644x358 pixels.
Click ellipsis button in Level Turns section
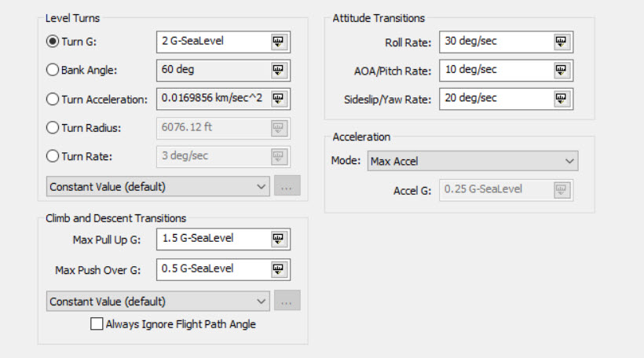tap(287, 187)
